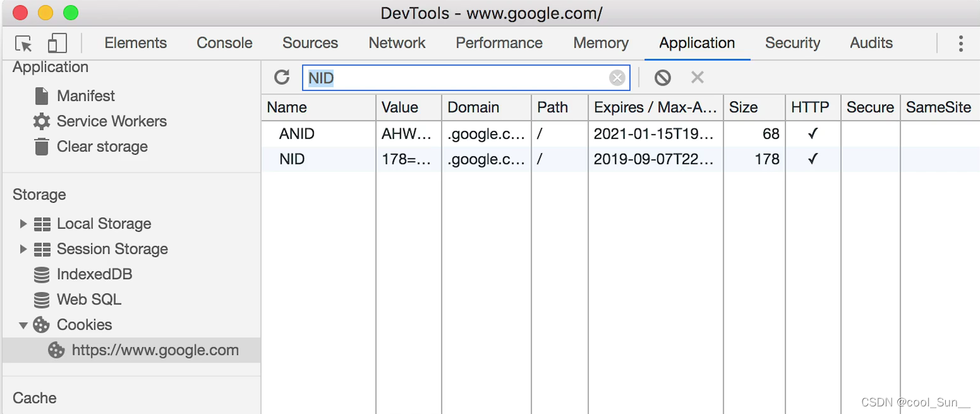Select the Cookies item in the sidebar
Image resolution: width=980 pixels, height=414 pixels.
point(85,325)
